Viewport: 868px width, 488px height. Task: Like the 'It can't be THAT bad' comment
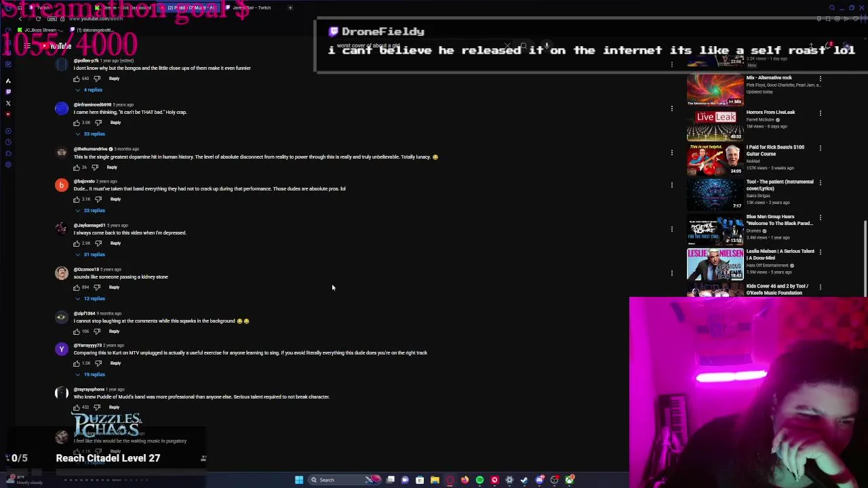point(77,123)
